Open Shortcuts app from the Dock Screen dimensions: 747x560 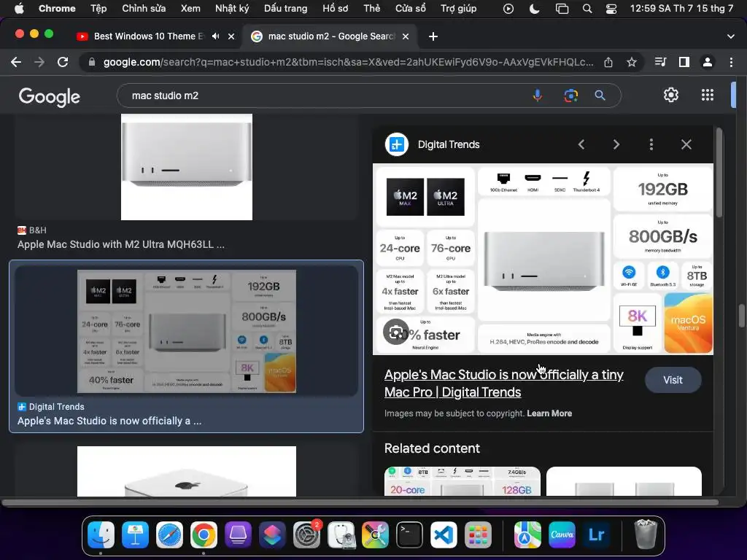tap(272, 534)
